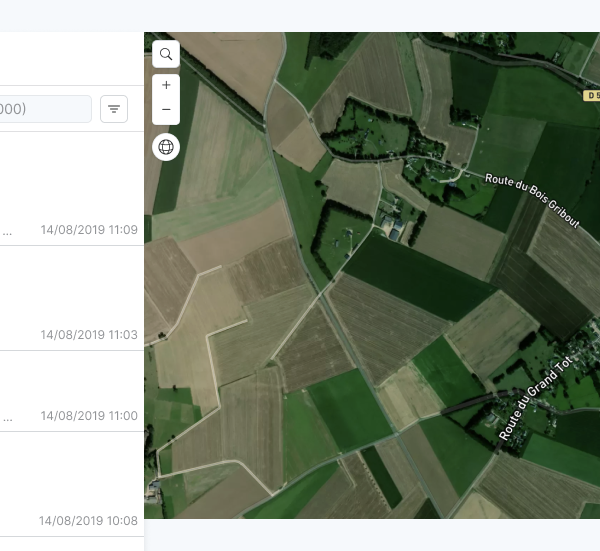Zoom out with the minus button

pos(166,110)
